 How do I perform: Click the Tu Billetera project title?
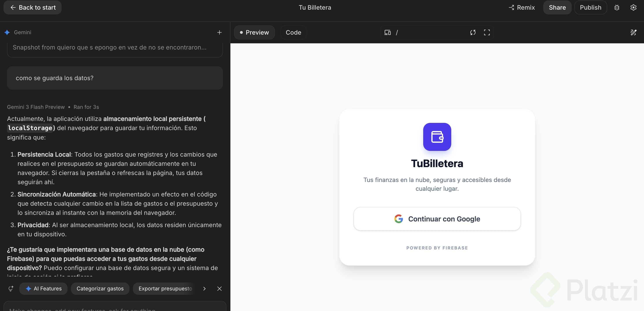point(315,7)
